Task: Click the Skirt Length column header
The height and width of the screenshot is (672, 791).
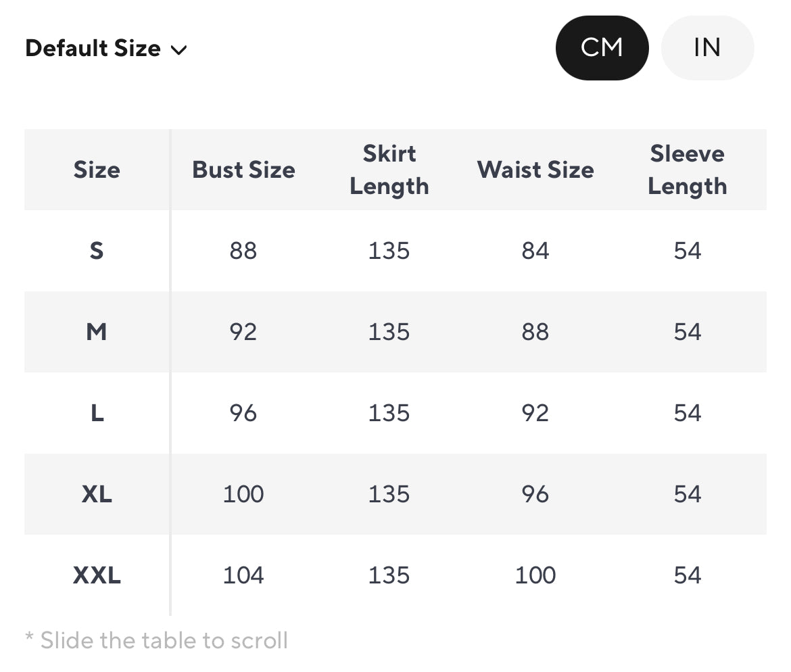Action: [x=389, y=170]
